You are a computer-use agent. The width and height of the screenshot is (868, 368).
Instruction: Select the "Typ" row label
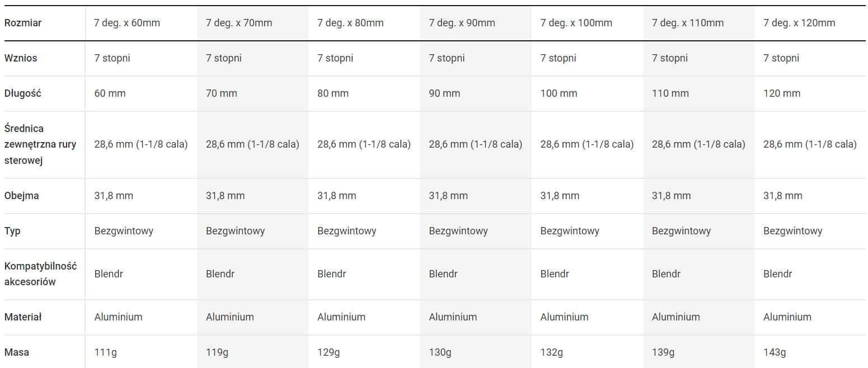(x=12, y=231)
